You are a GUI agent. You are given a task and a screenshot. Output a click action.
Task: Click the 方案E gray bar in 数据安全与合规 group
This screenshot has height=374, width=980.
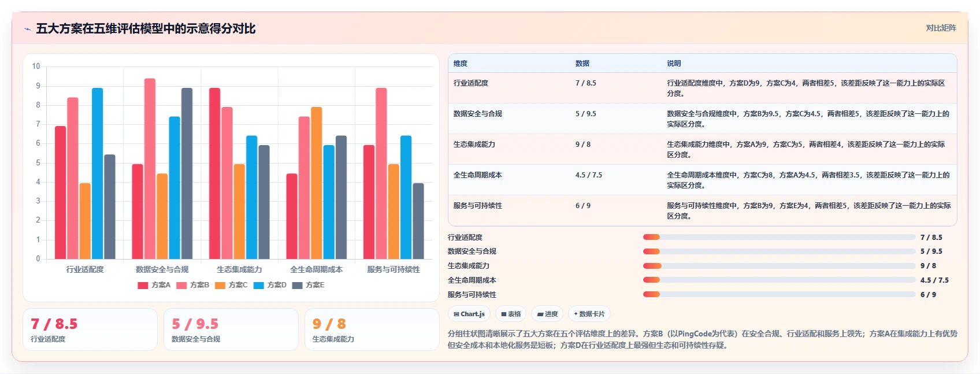(x=187, y=173)
